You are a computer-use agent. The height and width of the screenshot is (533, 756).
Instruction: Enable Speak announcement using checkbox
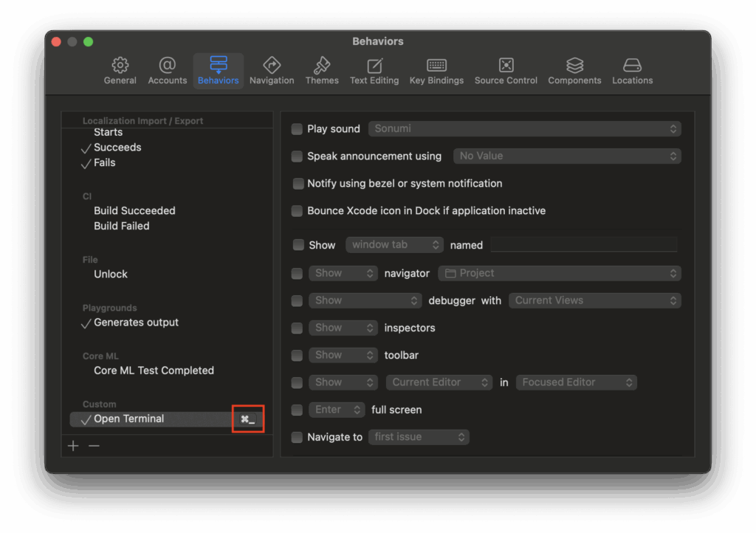297,157
